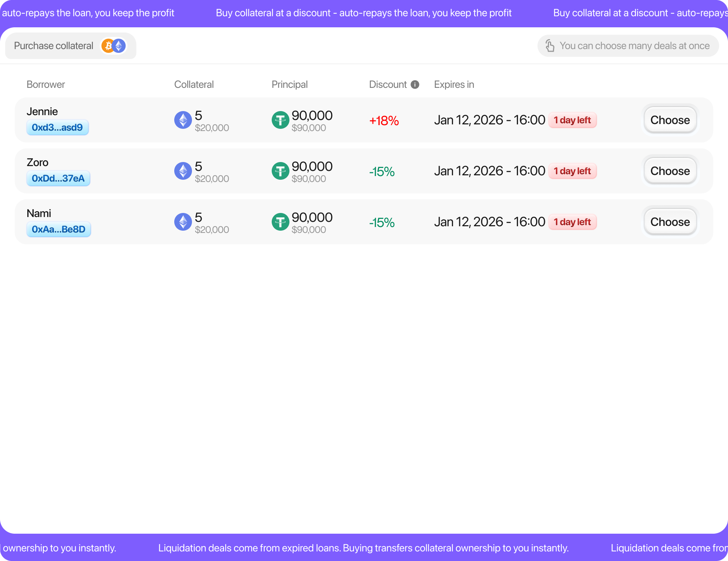Viewport: 728px width, 561px height.
Task: Click Jennie's principal amount 90,000
Action: pyautogui.click(x=312, y=116)
